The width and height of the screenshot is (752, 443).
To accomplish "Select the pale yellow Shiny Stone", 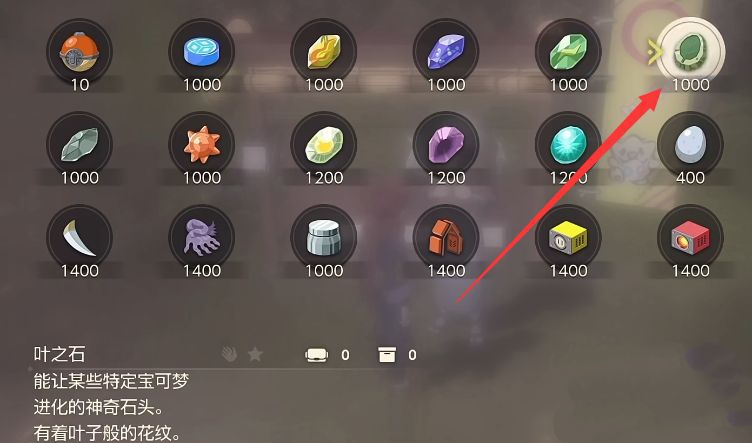I will (324, 145).
